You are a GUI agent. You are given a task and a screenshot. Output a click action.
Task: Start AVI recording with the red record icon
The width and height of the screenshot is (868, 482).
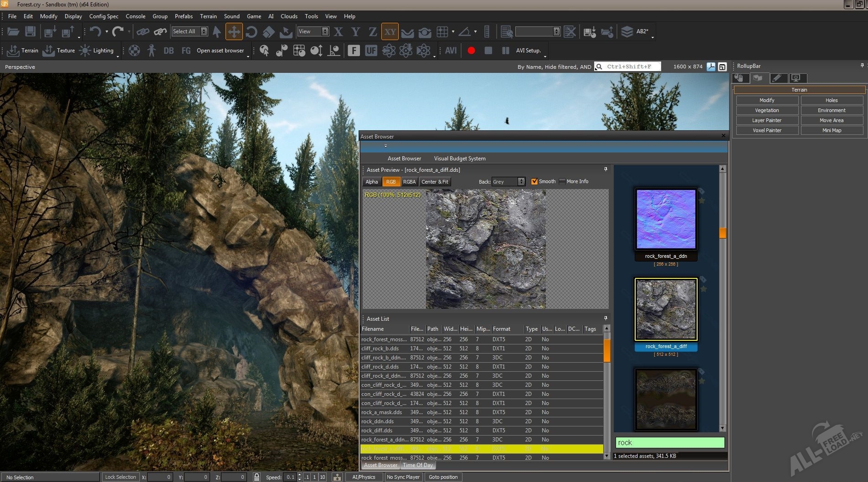471,51
